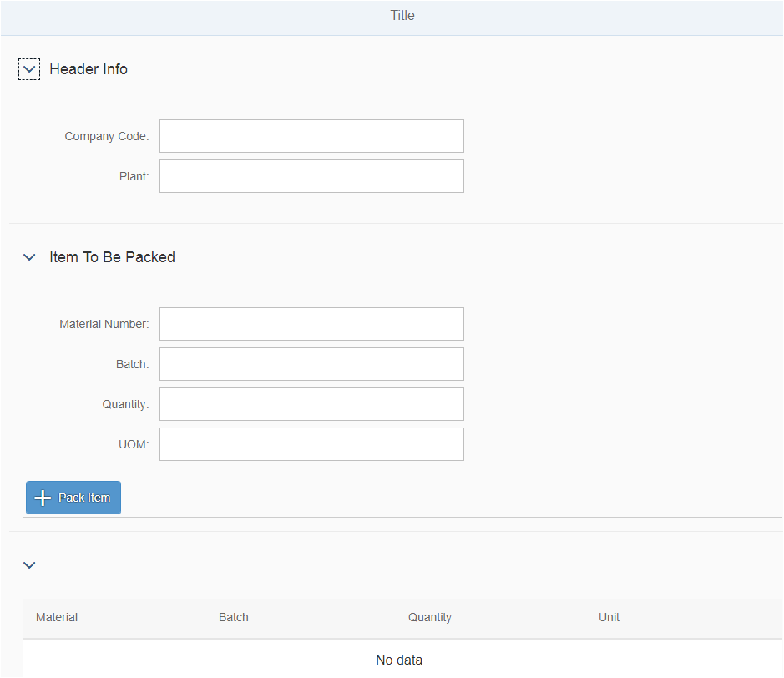Click the Quantity column header
The height and width of the screenshot is (678, 784).
430,618
